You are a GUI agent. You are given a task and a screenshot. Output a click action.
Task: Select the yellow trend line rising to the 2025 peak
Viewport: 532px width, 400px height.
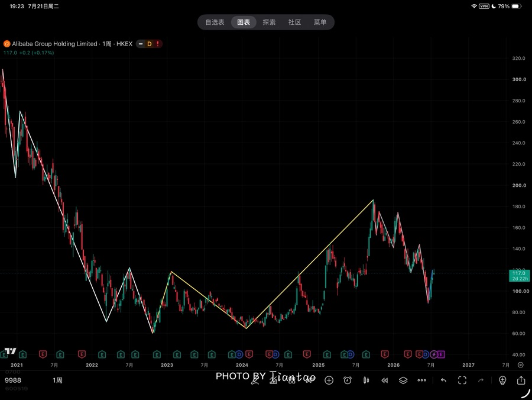click(310, 264)
